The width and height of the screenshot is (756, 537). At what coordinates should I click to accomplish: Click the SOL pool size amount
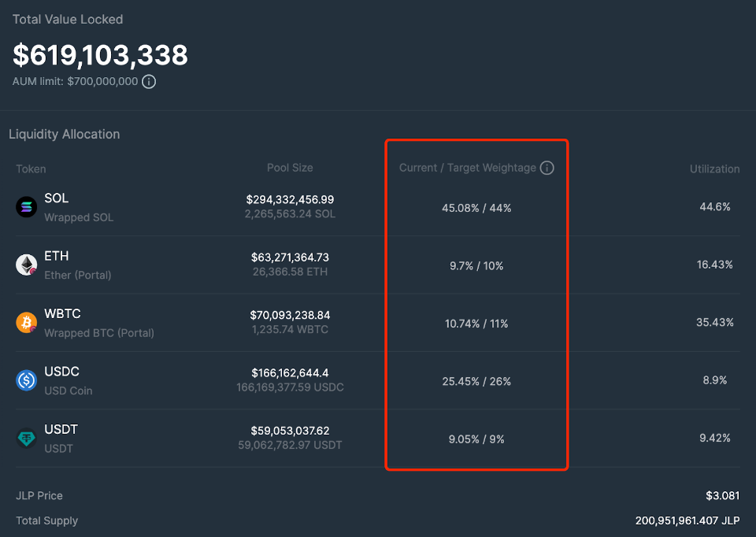tap(290, 200)
